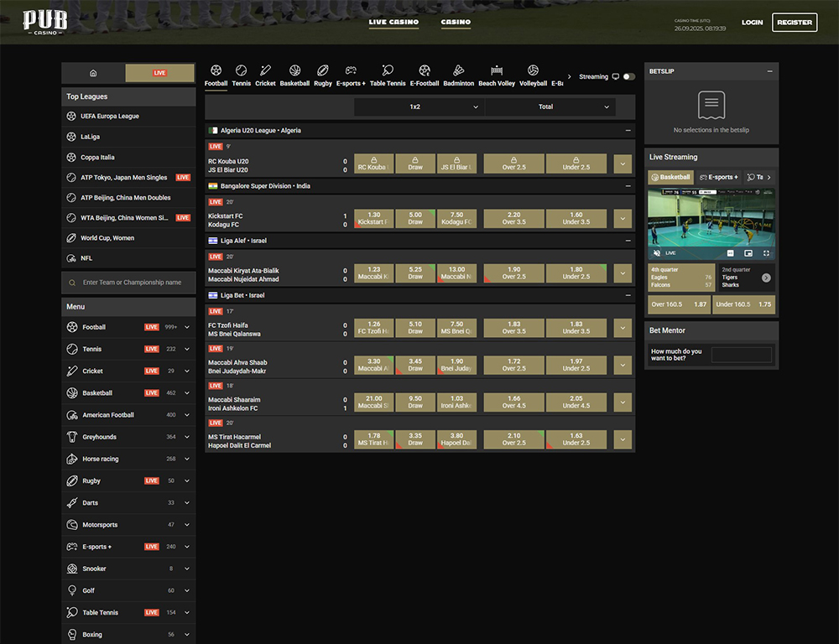Screen dimensions: 839x644
Task: Click the team or championship search field
Action: click(132, 283)
